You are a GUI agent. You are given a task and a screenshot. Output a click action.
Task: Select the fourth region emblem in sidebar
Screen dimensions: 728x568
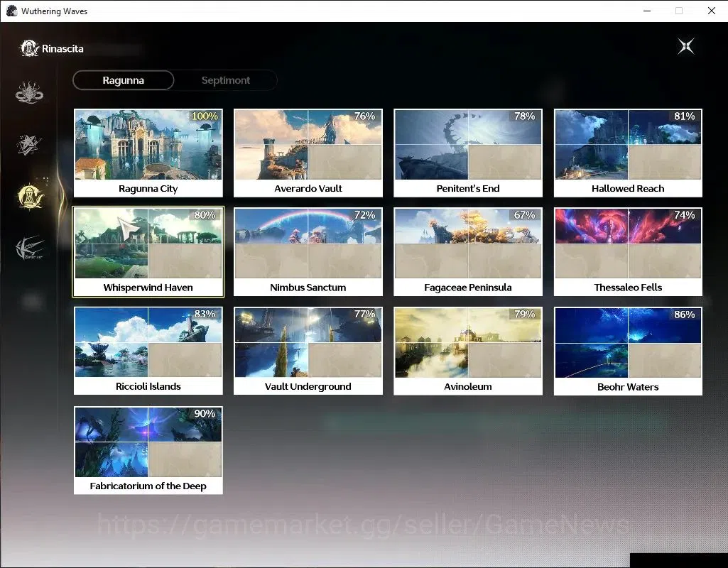pyautogui.click(x=30, y=247)
